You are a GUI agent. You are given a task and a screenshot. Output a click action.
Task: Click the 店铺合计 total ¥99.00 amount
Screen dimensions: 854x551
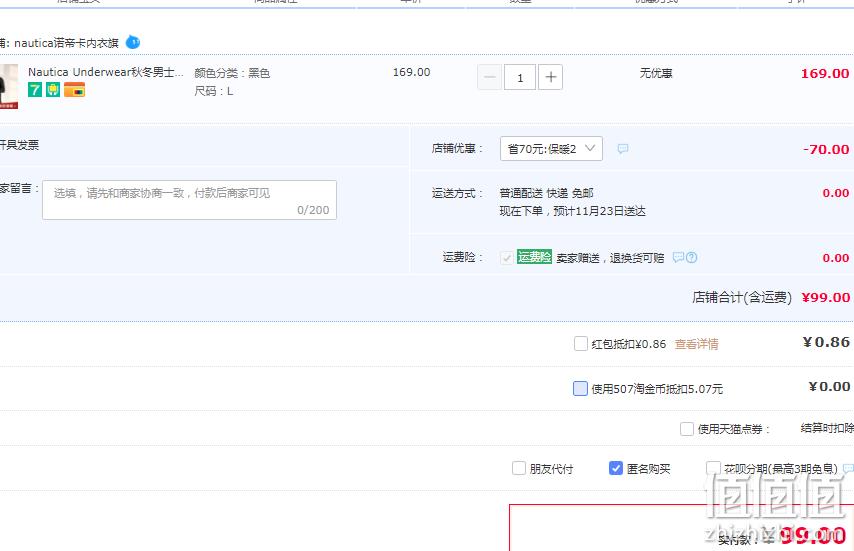click(x=826, y=297)
